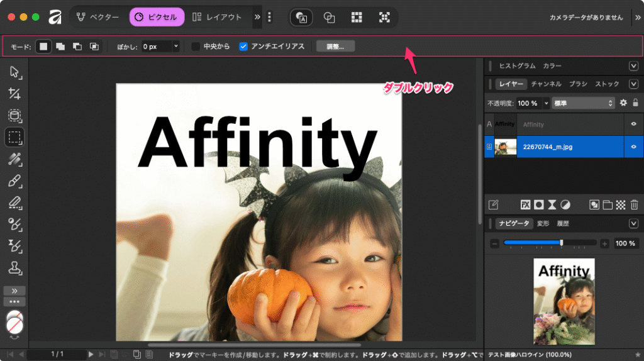Open the ぼかし px dropdown arrow

[175, 47]
